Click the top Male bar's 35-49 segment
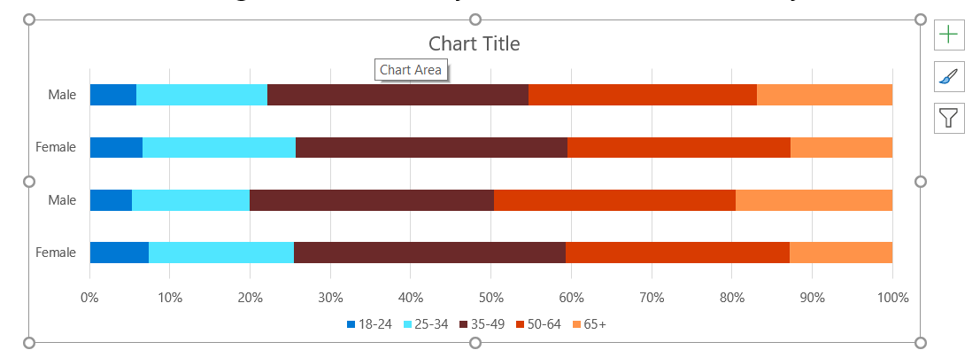This screenshot has height=350, width=980. click(397, 95)
